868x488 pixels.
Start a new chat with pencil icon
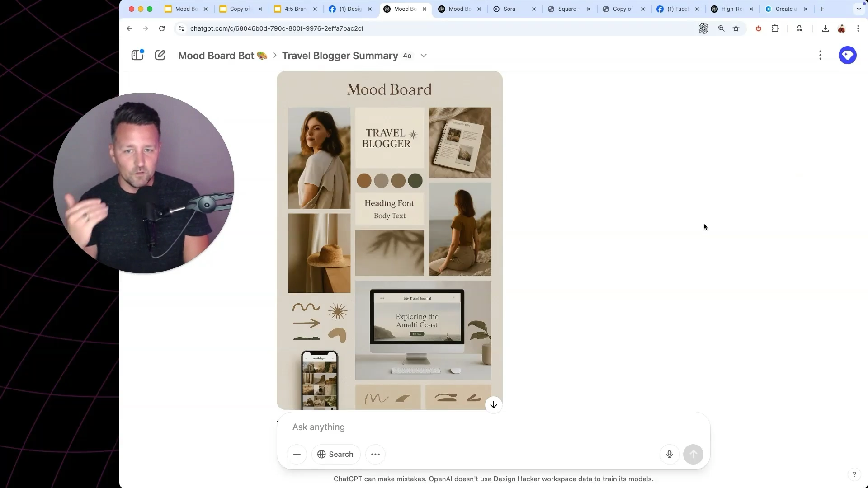click(160, 55)
